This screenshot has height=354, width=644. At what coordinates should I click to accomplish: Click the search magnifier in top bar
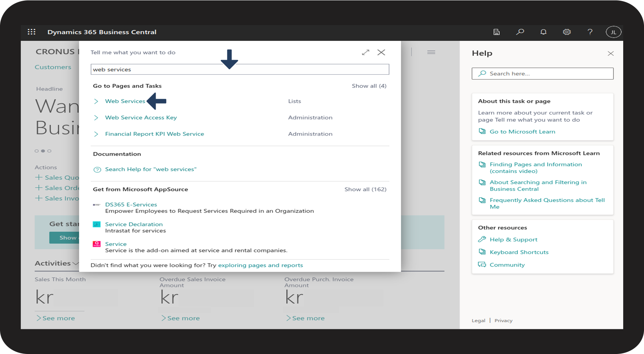pos(520,32)
